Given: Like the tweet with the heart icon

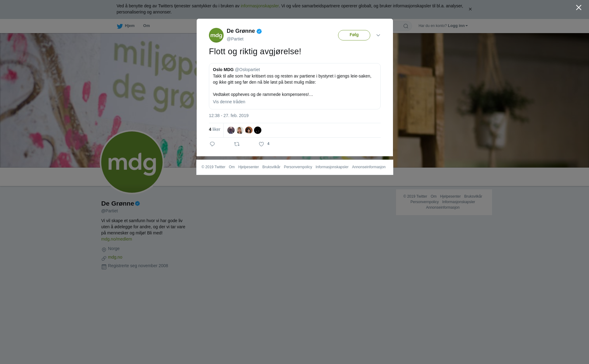Looking at the screenshot, I should point(261,144).
